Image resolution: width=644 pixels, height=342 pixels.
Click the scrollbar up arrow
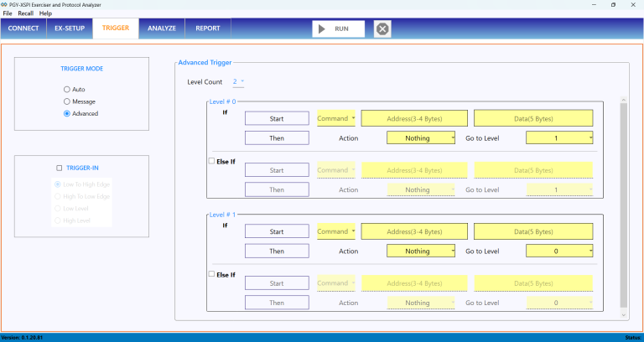click(624, 100)
